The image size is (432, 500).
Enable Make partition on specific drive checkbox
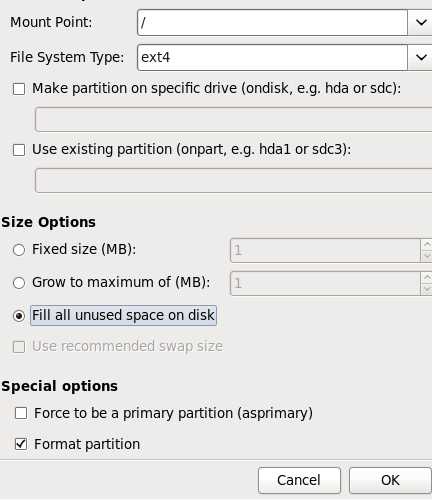pyautogui.click(x=19, y=89)
